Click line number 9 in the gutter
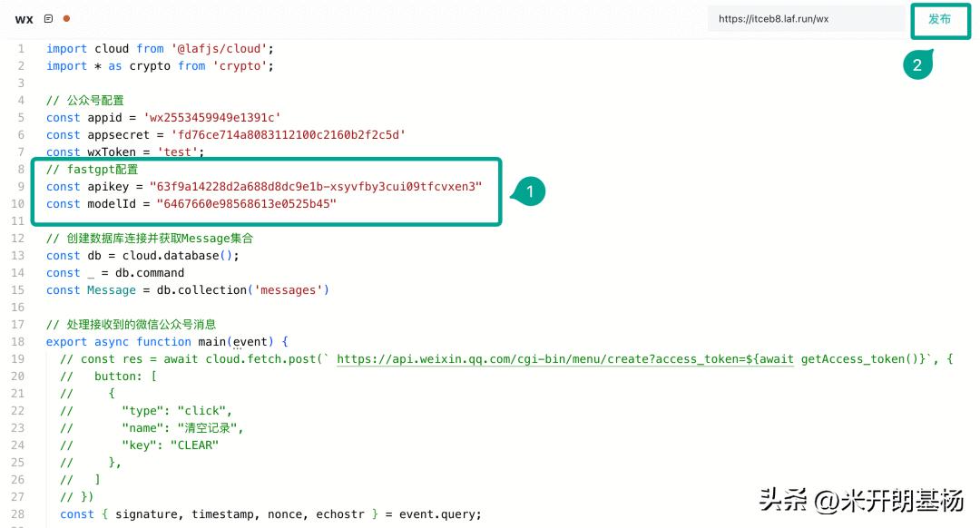Viewport: 980px width, 528px height. coord(21,187)
